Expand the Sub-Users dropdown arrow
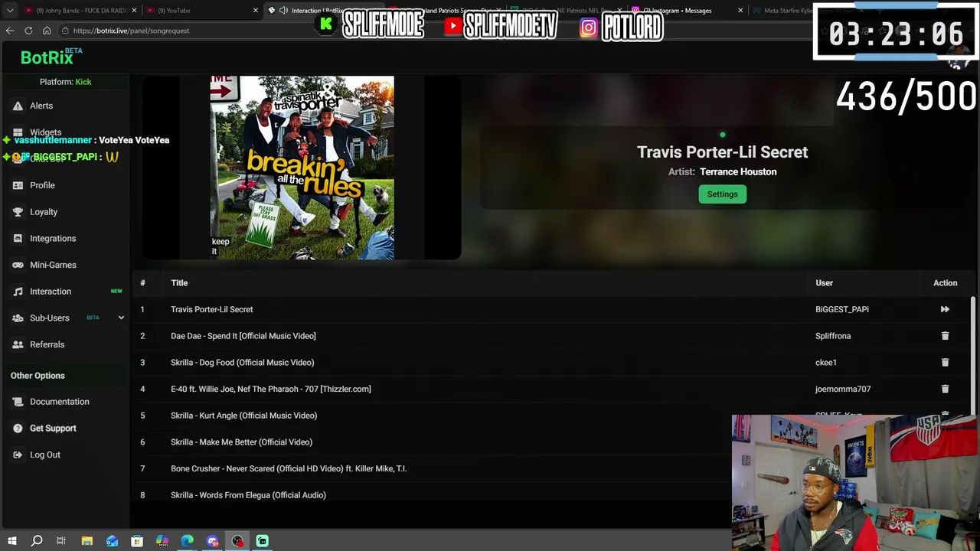Screen dimensions: 980x551 [x=121, y=318]
